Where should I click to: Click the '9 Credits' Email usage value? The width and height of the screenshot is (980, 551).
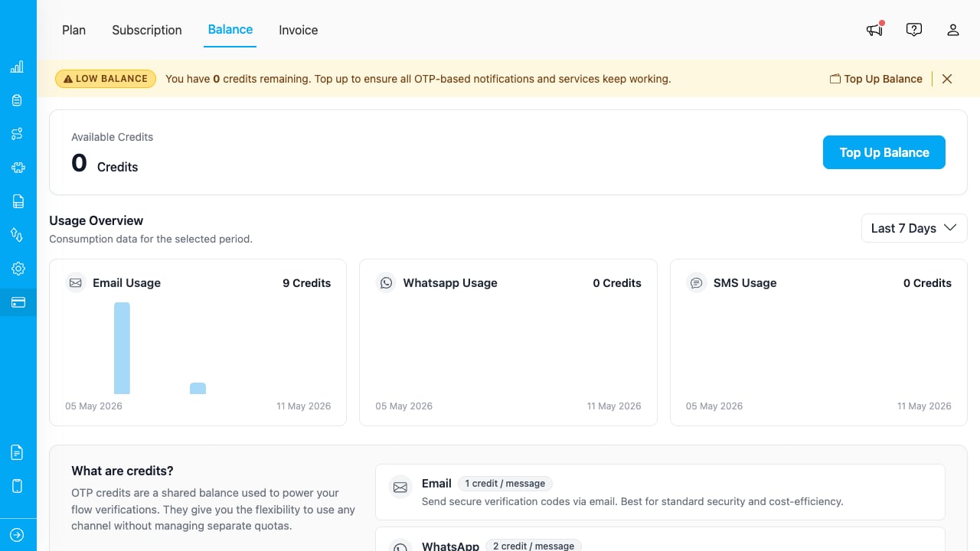point(307,283)
